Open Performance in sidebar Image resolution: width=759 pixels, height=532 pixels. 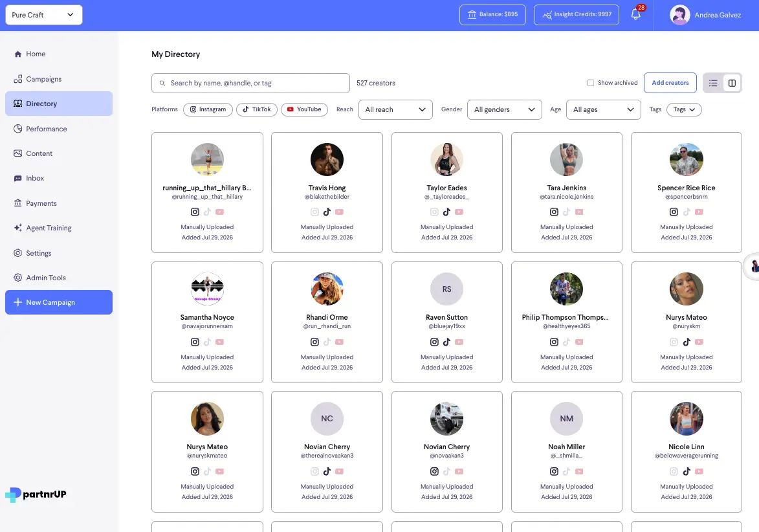click(59, 129)
